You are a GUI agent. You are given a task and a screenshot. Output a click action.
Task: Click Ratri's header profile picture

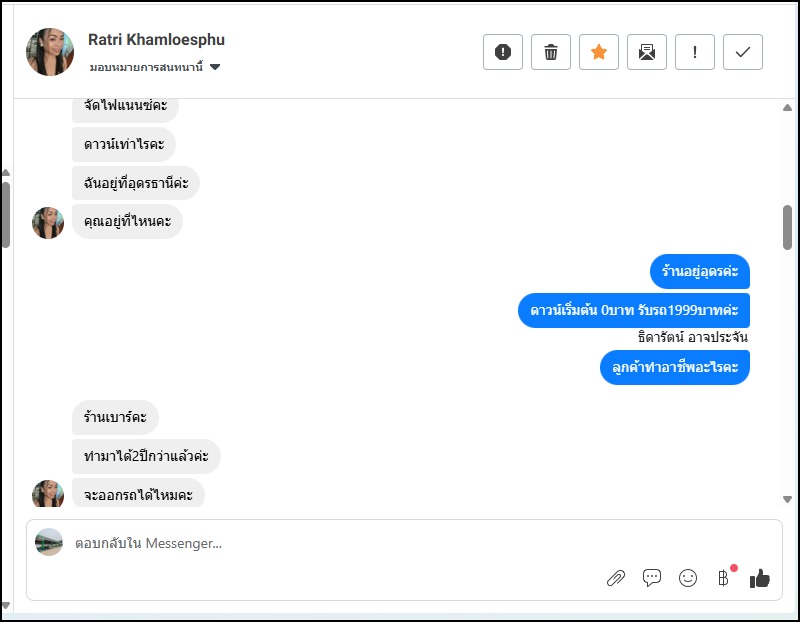coord(50,52)
